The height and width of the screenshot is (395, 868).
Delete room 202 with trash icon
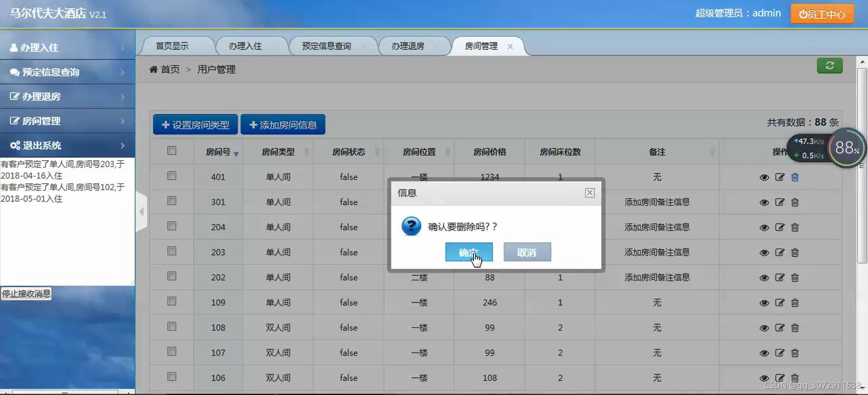pos(795,277)
